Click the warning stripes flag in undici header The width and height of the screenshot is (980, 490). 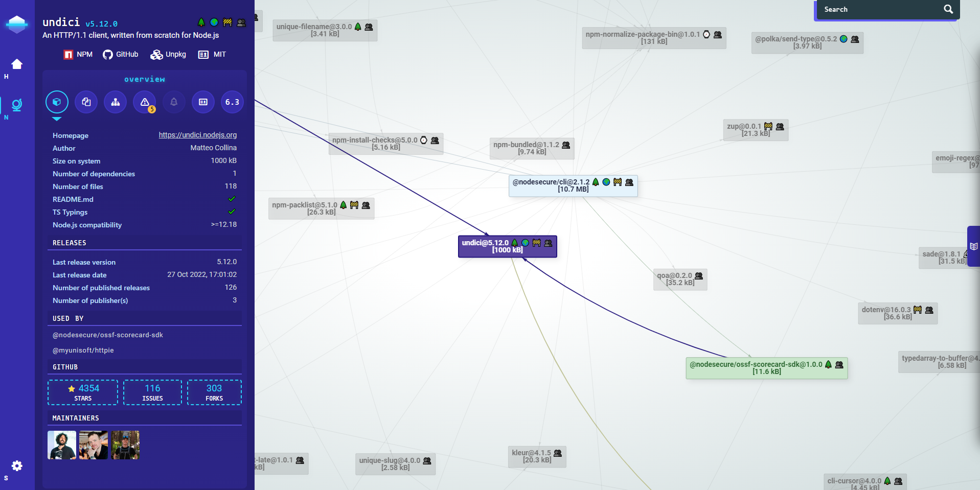(x=227, y=22)
